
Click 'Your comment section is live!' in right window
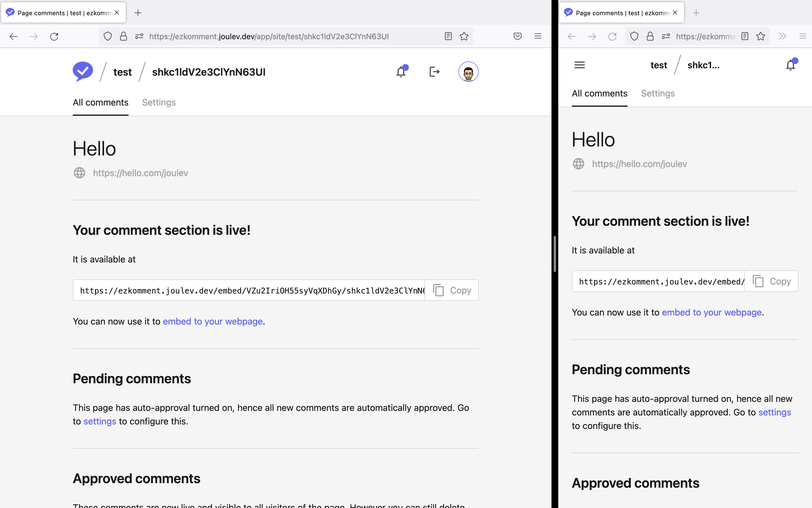(x=660, y=221)
